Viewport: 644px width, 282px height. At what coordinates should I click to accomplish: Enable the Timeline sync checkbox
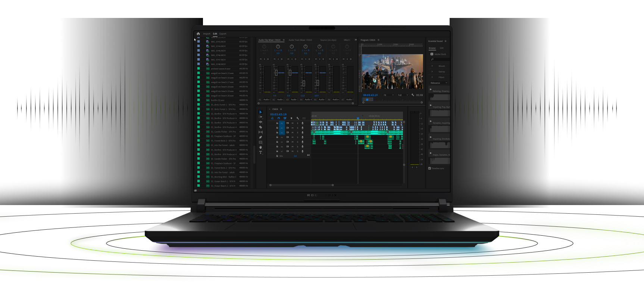point(429,168)
